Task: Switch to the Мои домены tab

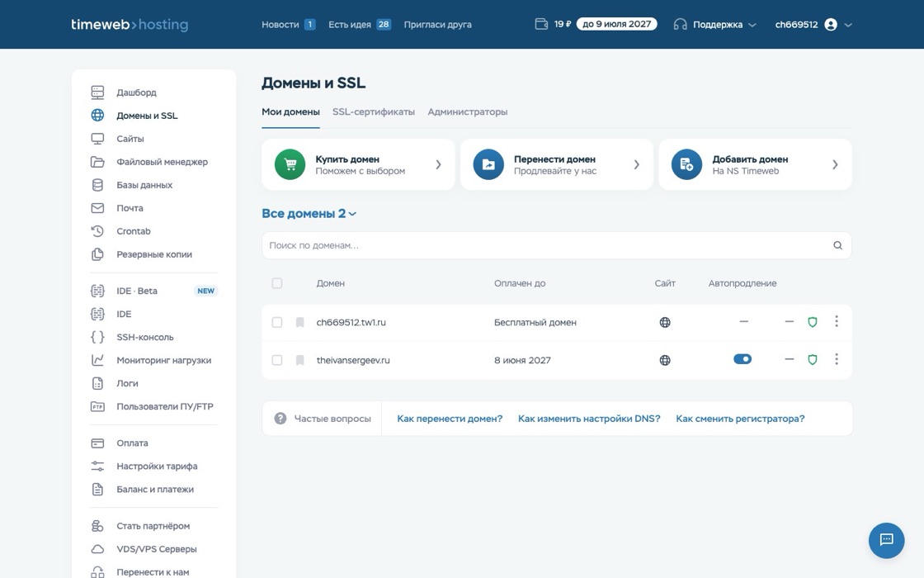Action: click(x=290, y=112)
